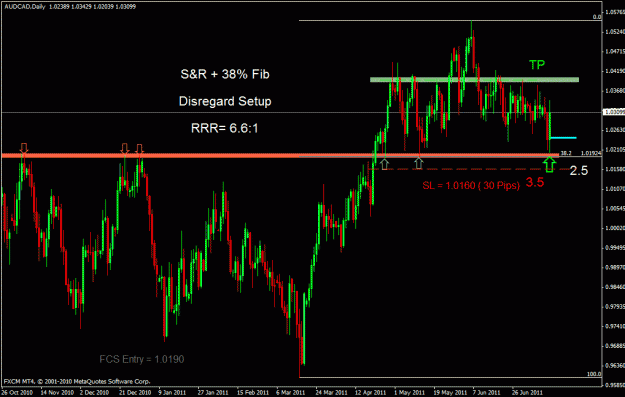
Task: Click the 1.0419 price scale label
Action: pyautogui.click(x=615, y=71)
